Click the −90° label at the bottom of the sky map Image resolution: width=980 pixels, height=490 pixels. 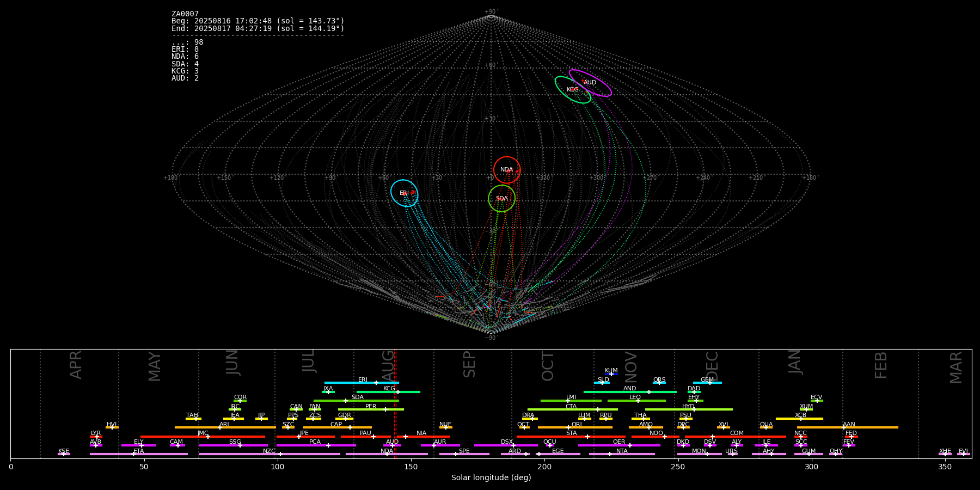[491, 338]
